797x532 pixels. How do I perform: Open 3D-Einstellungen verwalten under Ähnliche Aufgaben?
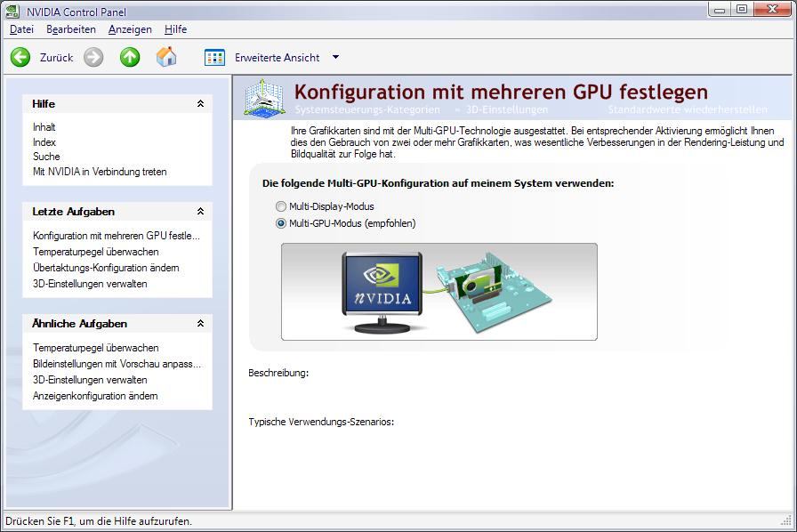[90, 380]
